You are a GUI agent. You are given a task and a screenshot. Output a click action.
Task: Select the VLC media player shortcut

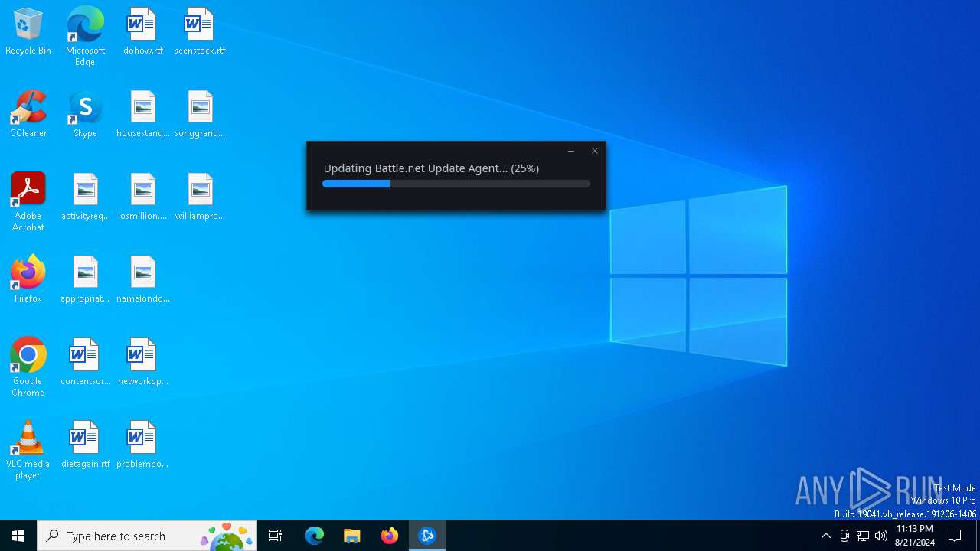click(x=28, y=449)
